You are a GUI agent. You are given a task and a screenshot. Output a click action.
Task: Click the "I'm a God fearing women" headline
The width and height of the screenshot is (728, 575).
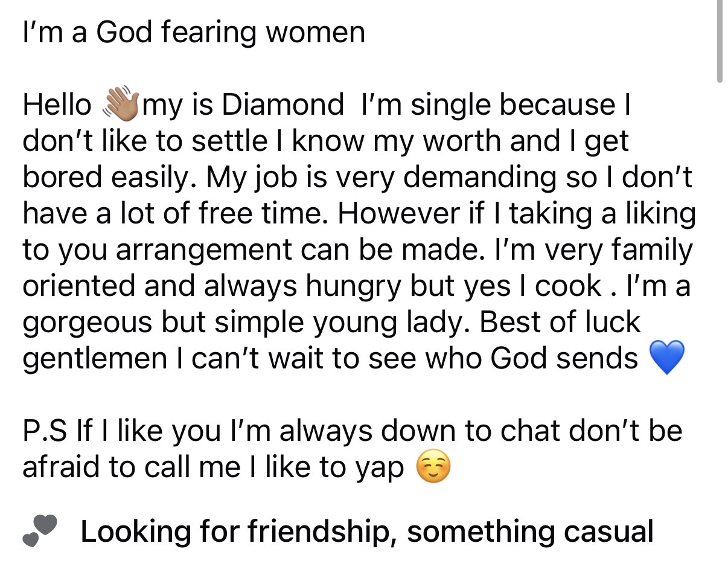(x=194, y=33)
